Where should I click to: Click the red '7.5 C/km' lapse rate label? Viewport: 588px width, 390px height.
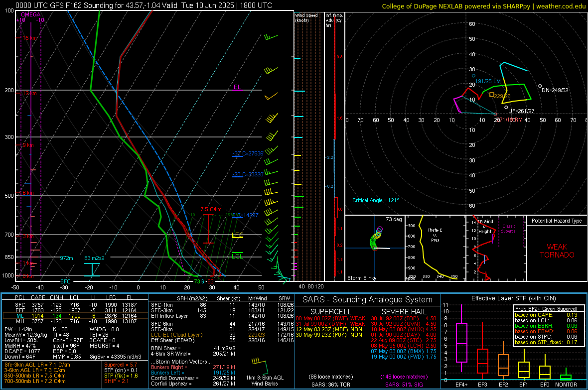(211, 209)
